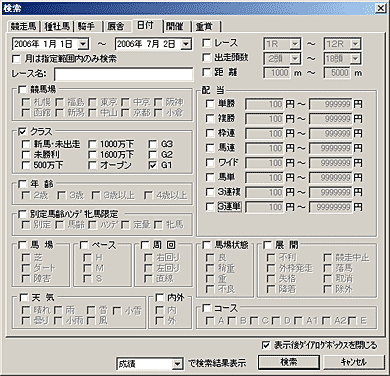Enable the 年齢 group checkbox

pyautogui.click(x=23, y=184)
